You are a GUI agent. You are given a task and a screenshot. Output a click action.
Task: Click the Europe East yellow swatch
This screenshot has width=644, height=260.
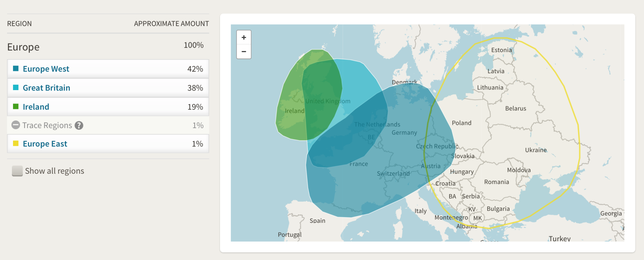16,143
